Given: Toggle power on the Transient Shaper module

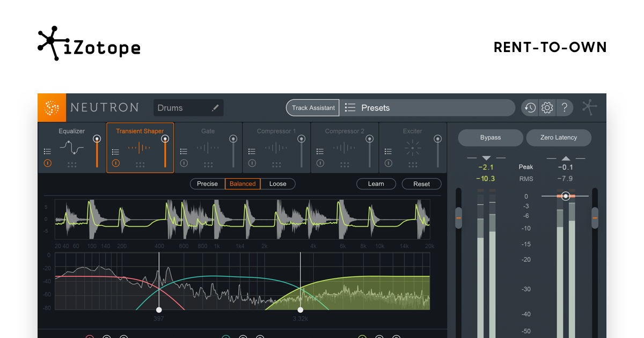Looking at the screenshot, I should 116,163.
